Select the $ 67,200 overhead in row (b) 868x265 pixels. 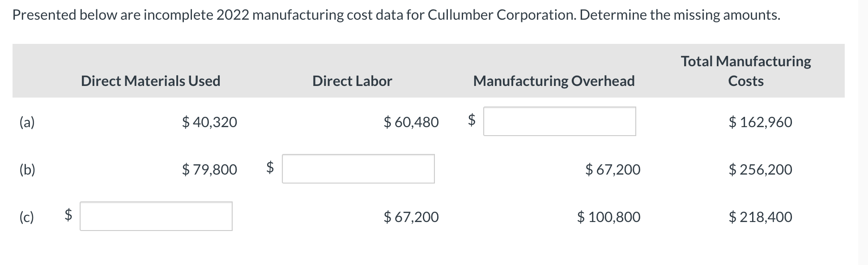pos(612,169)
